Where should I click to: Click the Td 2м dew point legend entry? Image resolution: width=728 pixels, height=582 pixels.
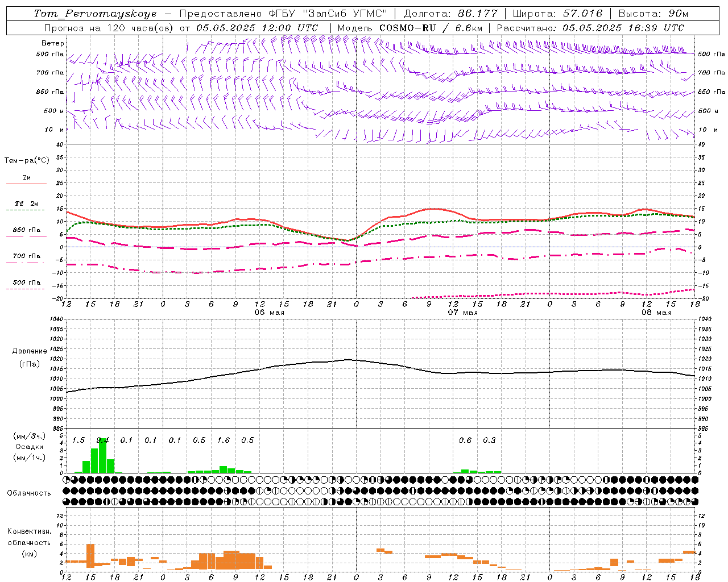point(27,203)
